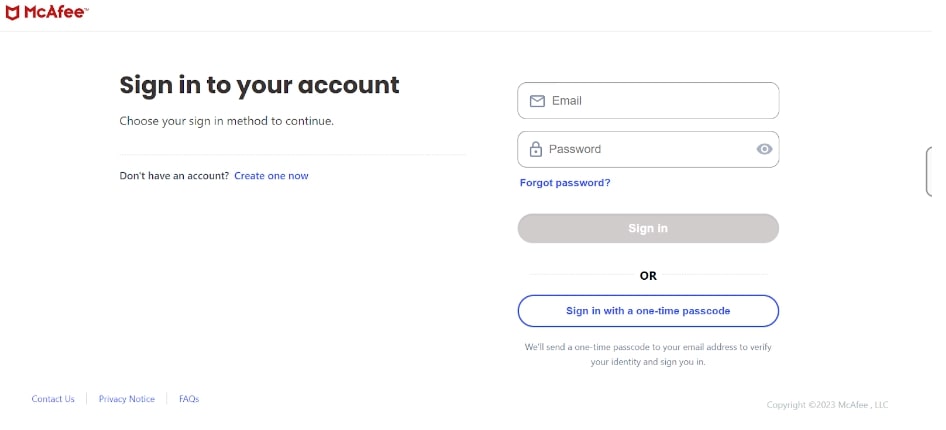Click the Sign in to your account heading
The height and width of the screenshot is (430, 946).
pos(259,85)
